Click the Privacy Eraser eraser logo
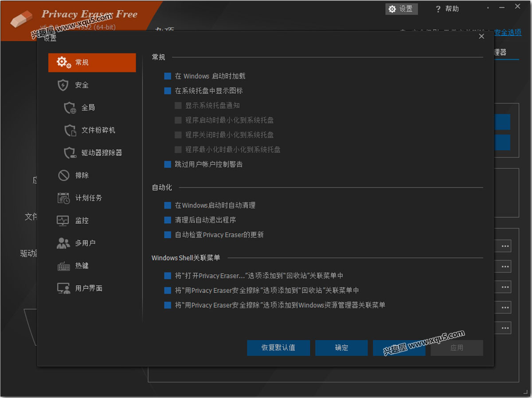Screen dimensions: 532x398 point(21,19)
